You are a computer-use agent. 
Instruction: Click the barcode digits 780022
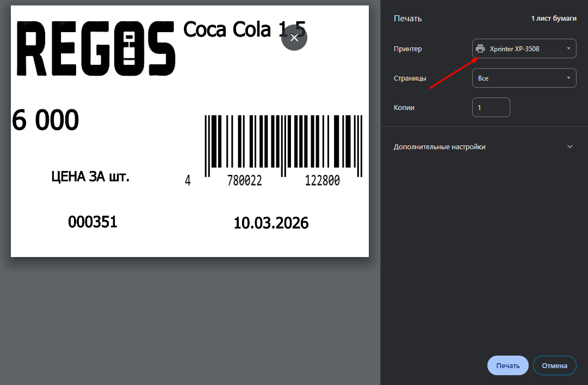click(x=244, y=181)
